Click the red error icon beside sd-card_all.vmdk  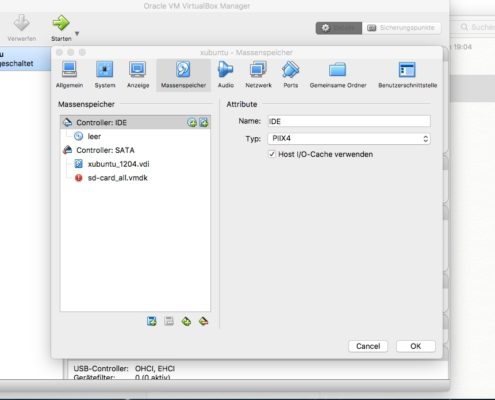pyautogui.click(x=79, y=178)
